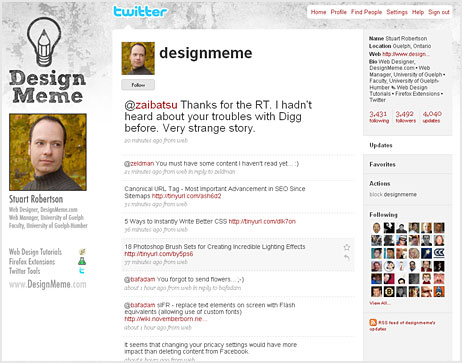The image size is (462, 363).
Task: Open @zeldman mention link
Action: (x=139, y=163)
